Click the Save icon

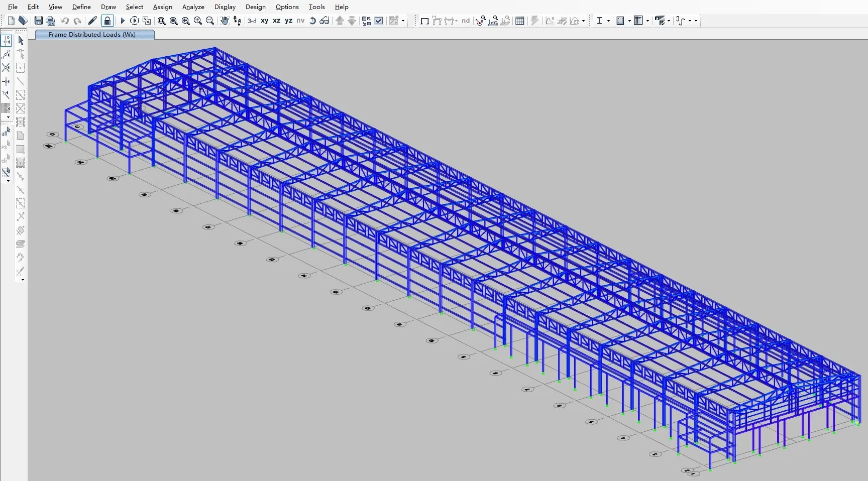(38, 21)
